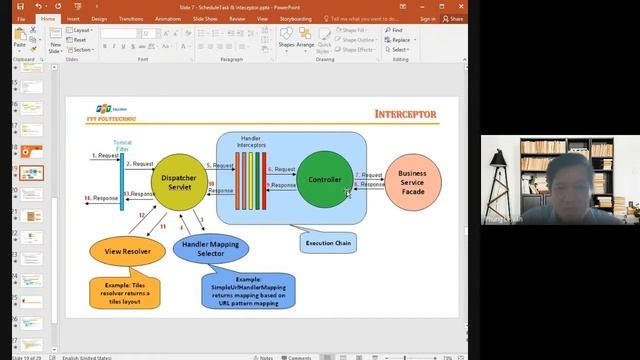The image size is (640, 360).
Task: Switch to the Animations tab
Action: coord(168,19)
